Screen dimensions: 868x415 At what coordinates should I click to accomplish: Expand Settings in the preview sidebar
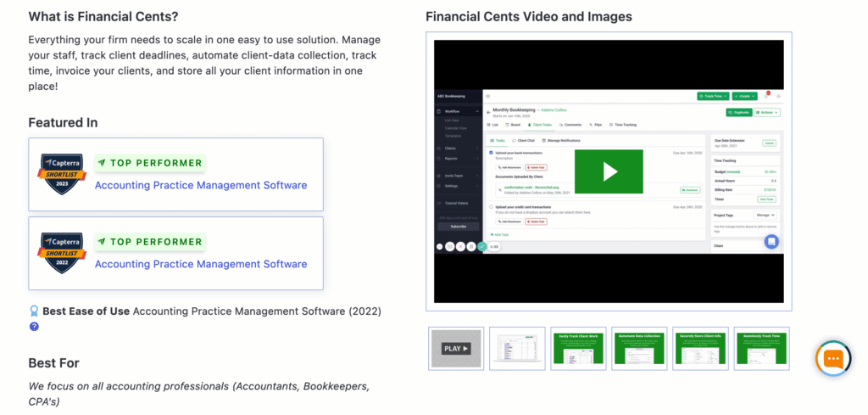pyautogui.click(x=458, y=186)
